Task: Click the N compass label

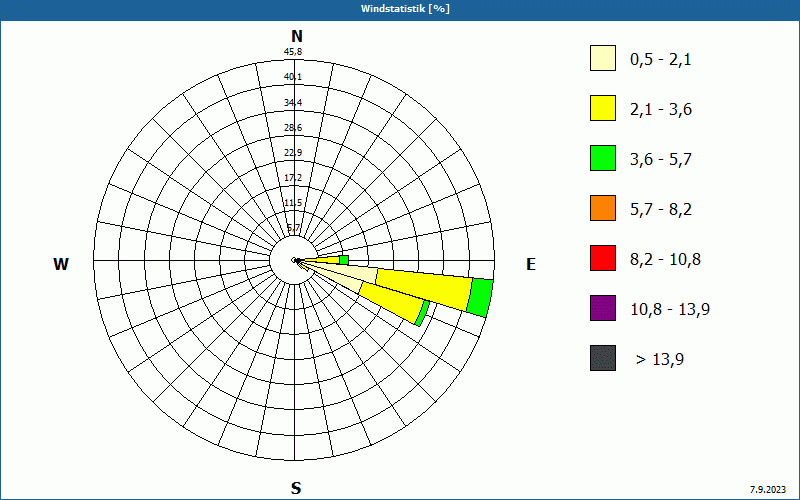Action: [x=296, y=36]
